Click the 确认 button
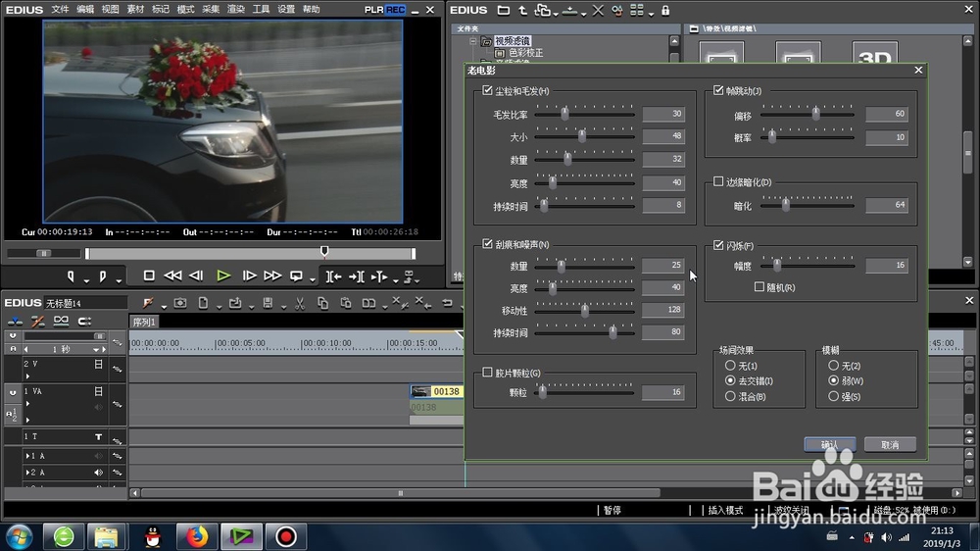 click(829, 445)
